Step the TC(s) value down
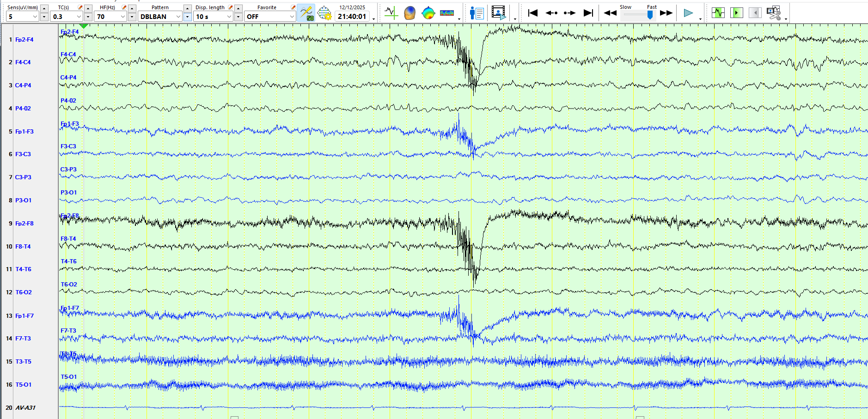 pyautogui.click(x=88, y=17)
